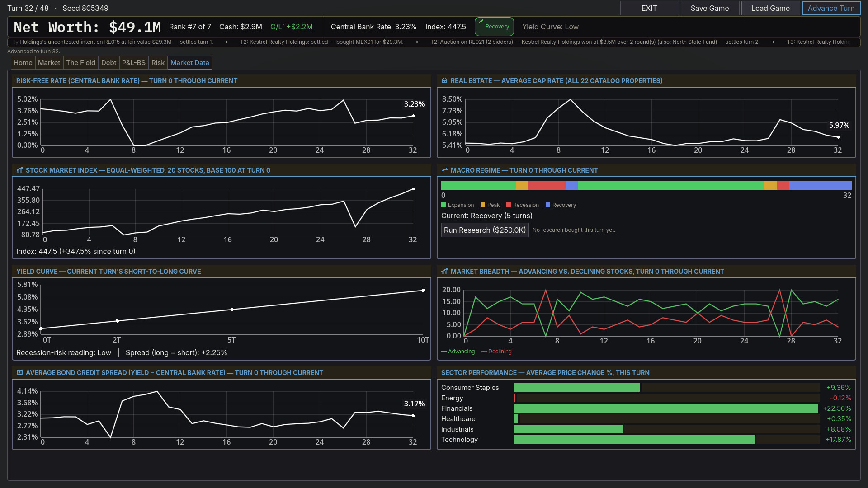Click the chart icon beside Market Breadth header
The width and height of the screenshot is (868, 488).
pos(444,271)
